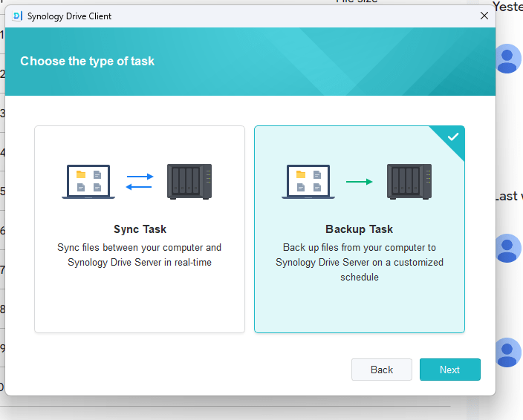The image size is (523, 420).
Task: Click the two-way sync arrows icon
Action: tap(140, 182)
